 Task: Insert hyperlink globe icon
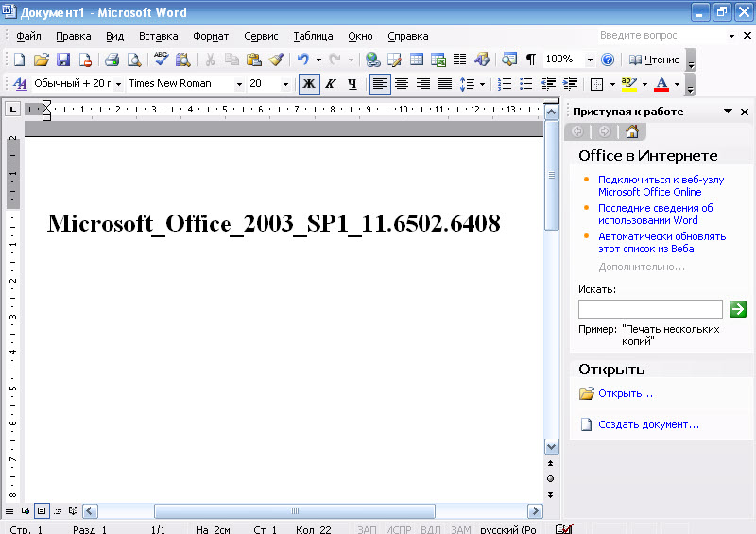[372, 60]
